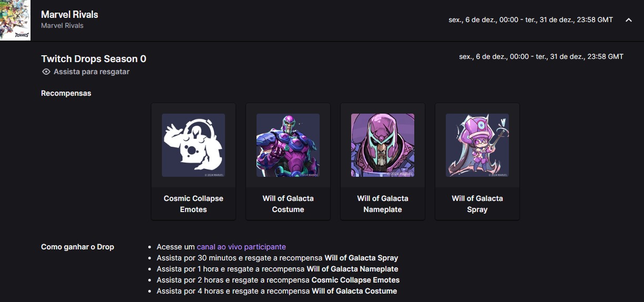Click the gray Marvel Rivals subtitle text

(62, 26)
